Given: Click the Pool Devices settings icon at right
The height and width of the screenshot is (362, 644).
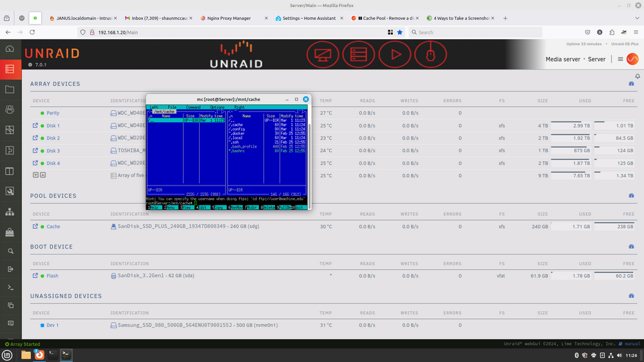Looking at the screenshot, I should click(x=631, y=196).
